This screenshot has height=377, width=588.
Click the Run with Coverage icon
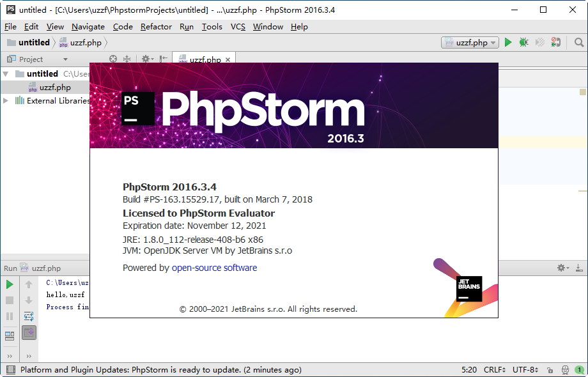(x=540, y=42)
